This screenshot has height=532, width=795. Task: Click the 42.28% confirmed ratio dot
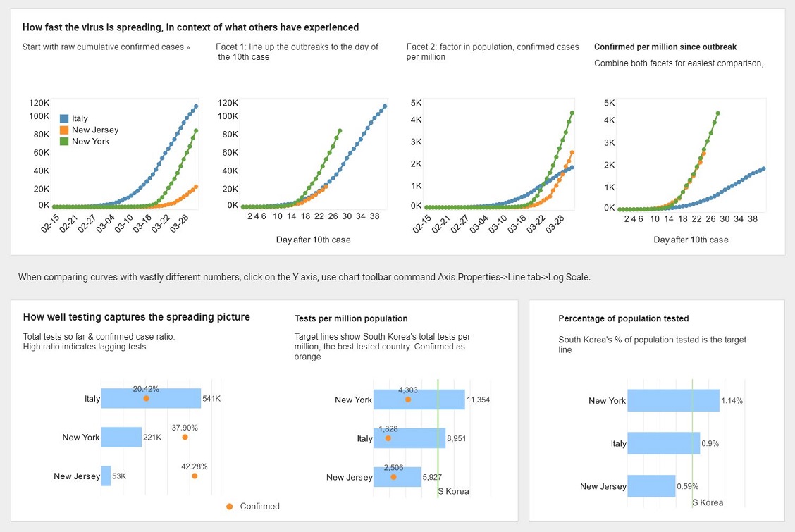(195, 476)
